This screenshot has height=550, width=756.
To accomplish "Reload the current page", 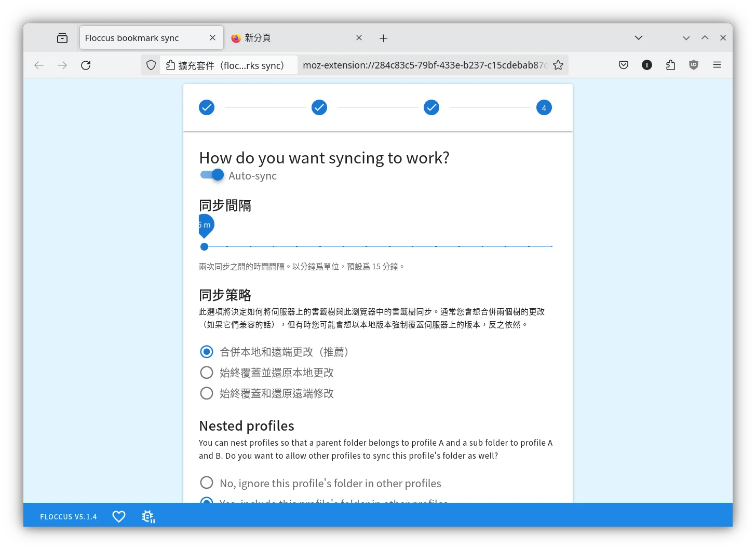I will (86, 65).
